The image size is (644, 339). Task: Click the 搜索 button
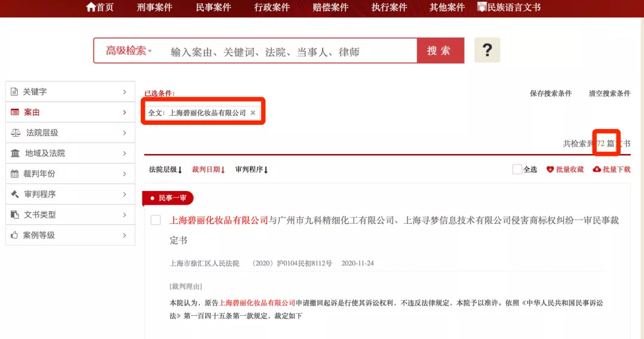click(x=440, y=51)
